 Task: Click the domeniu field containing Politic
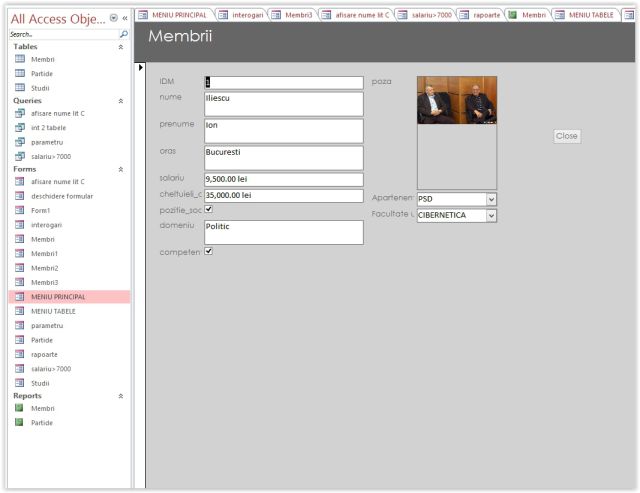[x=284, y=232]
